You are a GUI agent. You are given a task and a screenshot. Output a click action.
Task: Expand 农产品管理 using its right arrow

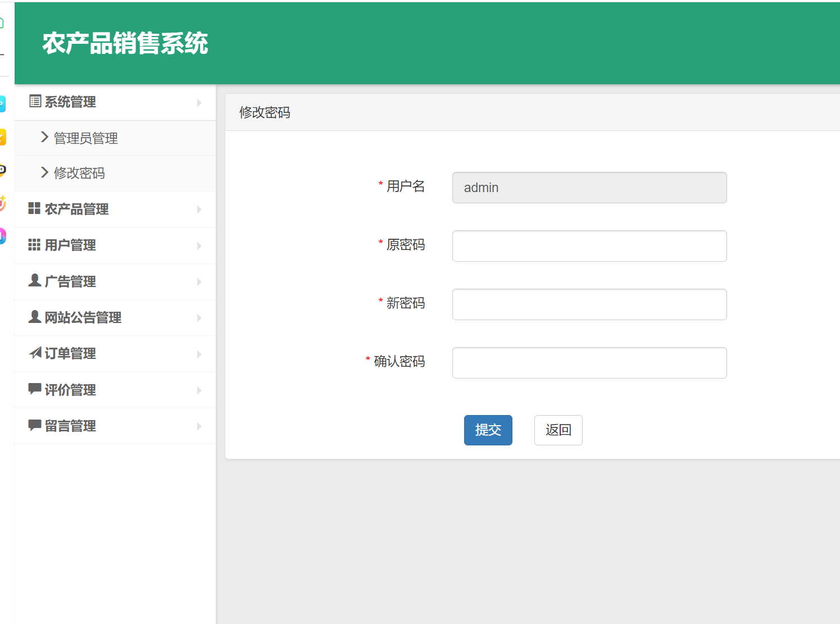point(199,209)
